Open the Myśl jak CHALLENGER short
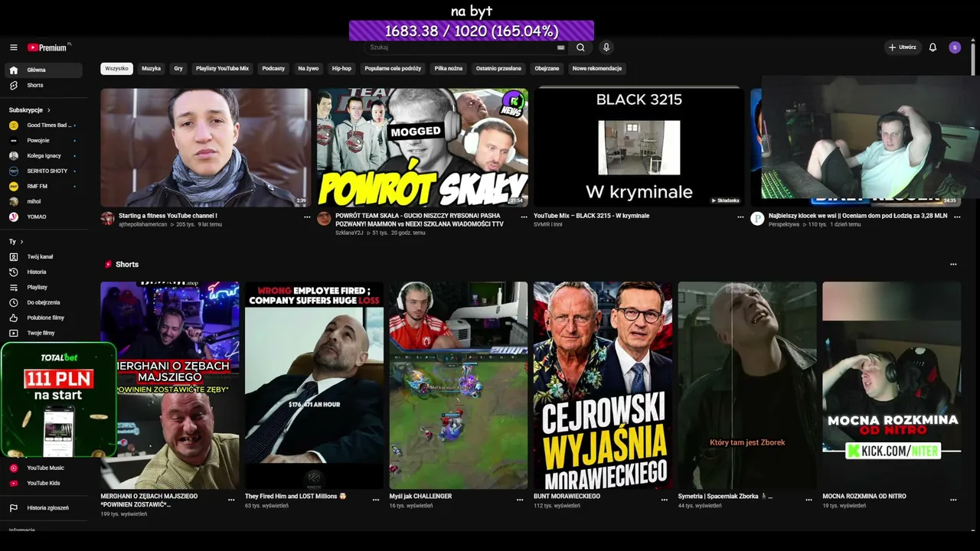The image size is (980, 551). click(x=459, y=386)
